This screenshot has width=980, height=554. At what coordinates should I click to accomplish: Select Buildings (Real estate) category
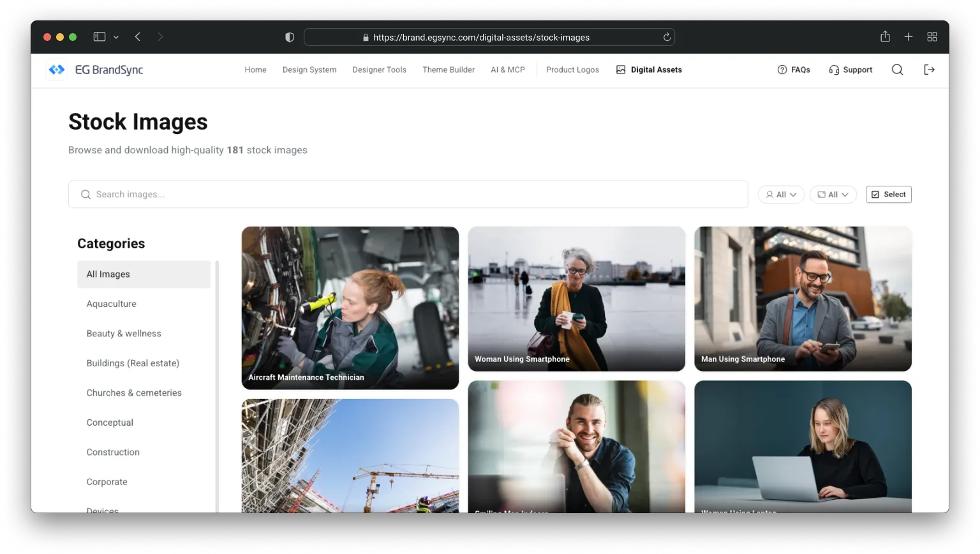pyautogui.click(x=144, y=363)
